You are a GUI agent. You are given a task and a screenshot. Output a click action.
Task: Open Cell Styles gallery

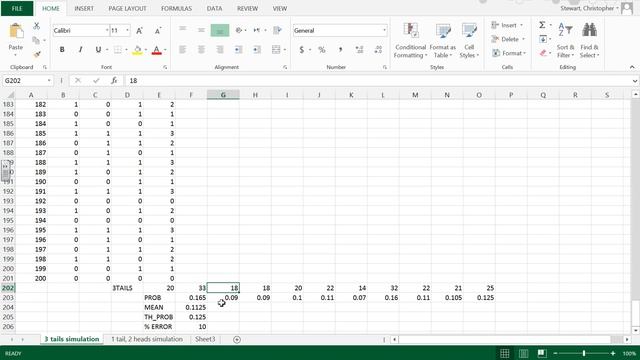(x=469, y=40)
